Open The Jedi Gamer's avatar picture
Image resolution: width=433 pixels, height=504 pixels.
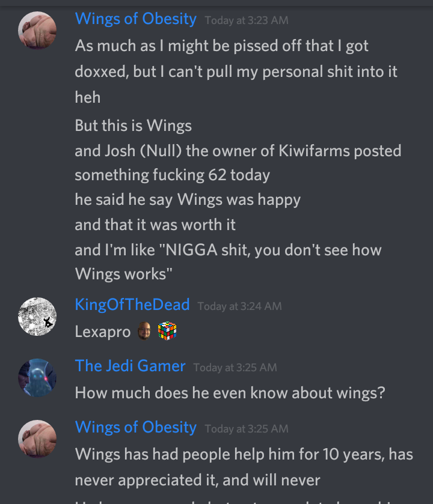37,378
